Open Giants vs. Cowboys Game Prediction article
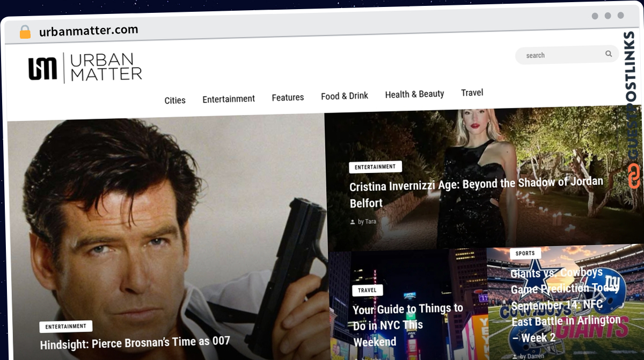The height and width of the screenshot is (360, 644). pyautogui.click(x=566, y=305)
